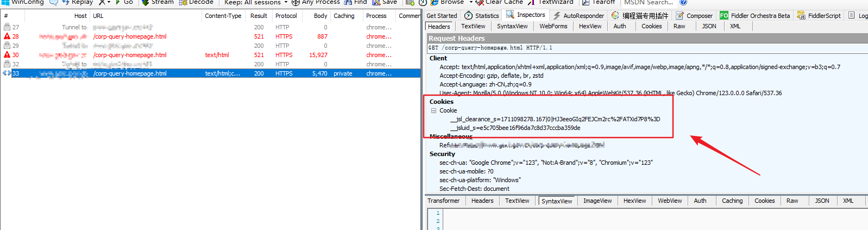Sort sessions by Result column

click(259, 16)
